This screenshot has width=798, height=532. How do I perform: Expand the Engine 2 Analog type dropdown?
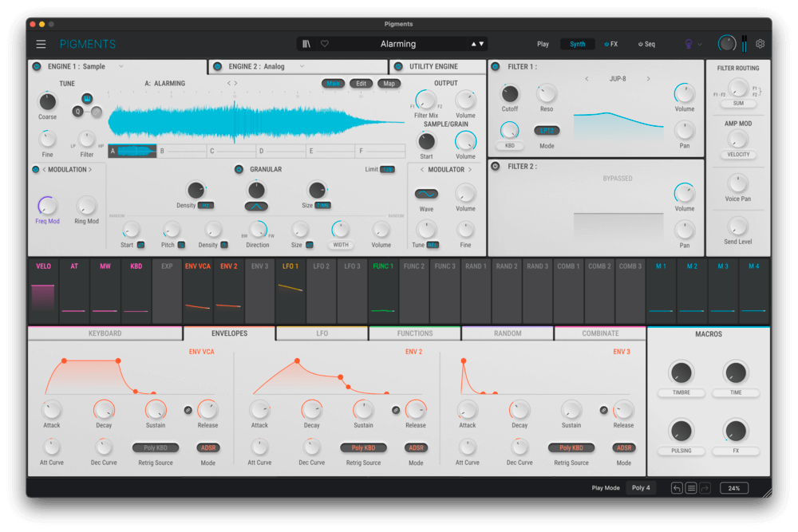[302, 67]
